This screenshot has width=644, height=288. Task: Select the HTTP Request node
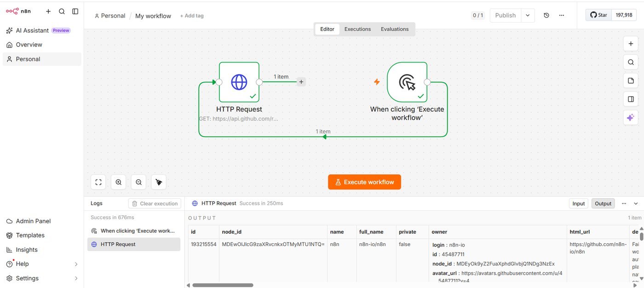point(239,82)
